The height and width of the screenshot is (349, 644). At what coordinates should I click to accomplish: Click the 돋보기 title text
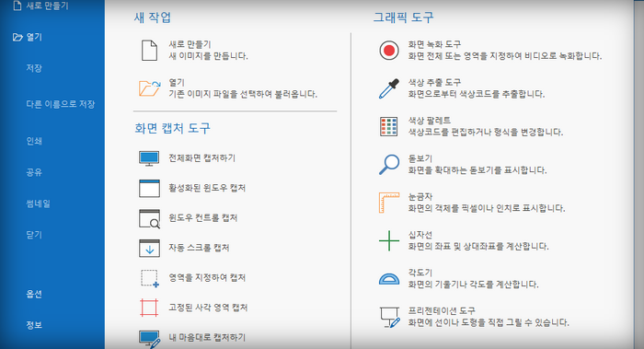[x=420, y=158]
